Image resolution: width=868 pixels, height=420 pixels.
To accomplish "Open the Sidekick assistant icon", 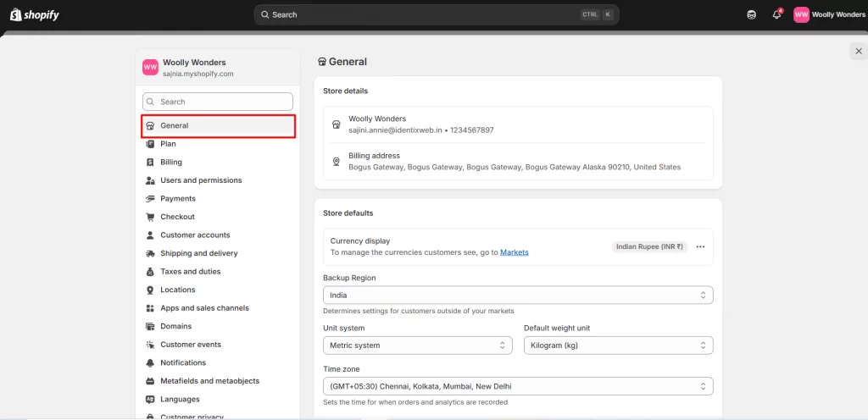I will coord(751,15).
